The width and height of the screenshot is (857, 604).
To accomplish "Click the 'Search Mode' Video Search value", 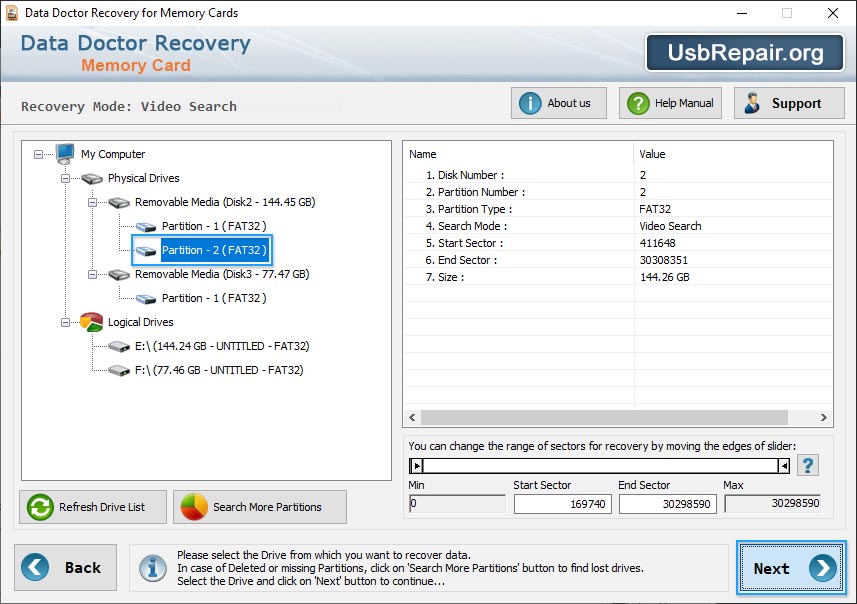I will [670, 226].
